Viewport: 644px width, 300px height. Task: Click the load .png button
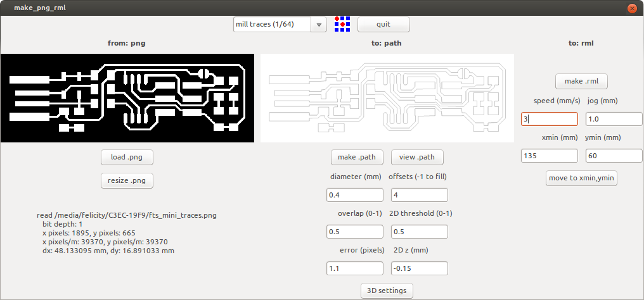pos(127,157)
